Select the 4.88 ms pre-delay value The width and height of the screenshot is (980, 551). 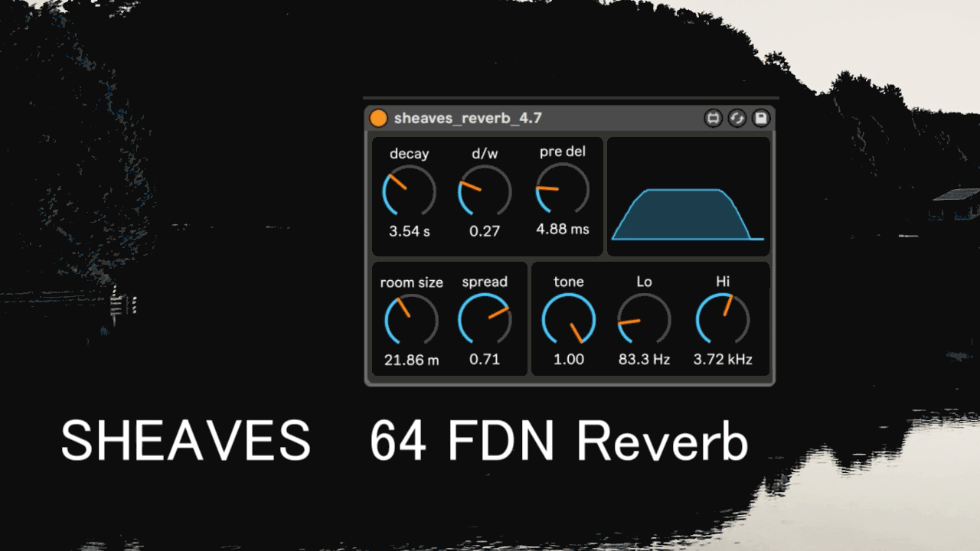tap(563, 229)
